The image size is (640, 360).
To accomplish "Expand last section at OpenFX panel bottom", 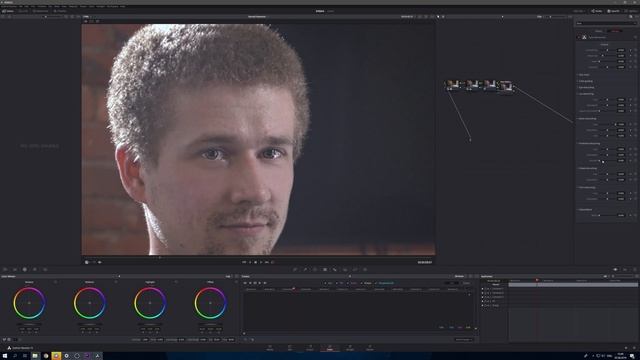I will [x=585, y=209].
